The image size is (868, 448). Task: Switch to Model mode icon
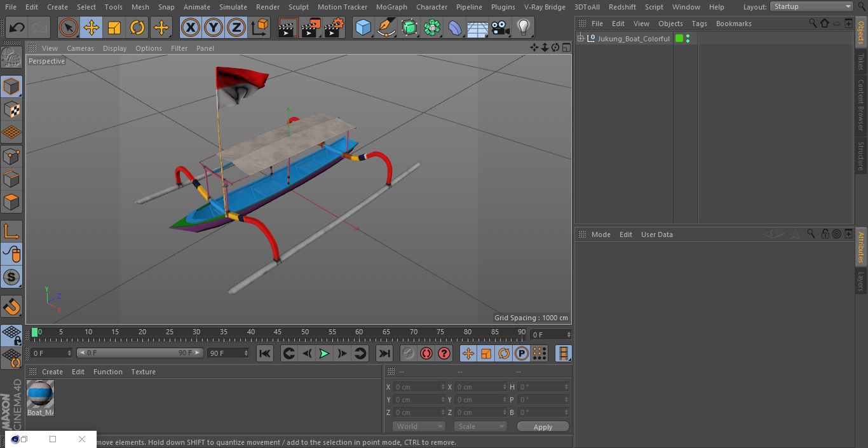click(11, 86)
